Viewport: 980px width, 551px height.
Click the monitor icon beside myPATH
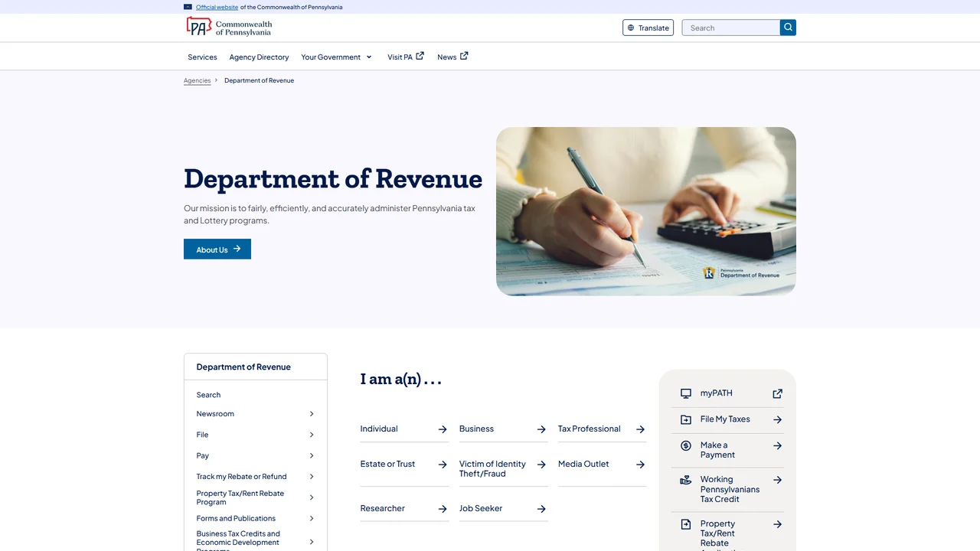pos(686,393)
